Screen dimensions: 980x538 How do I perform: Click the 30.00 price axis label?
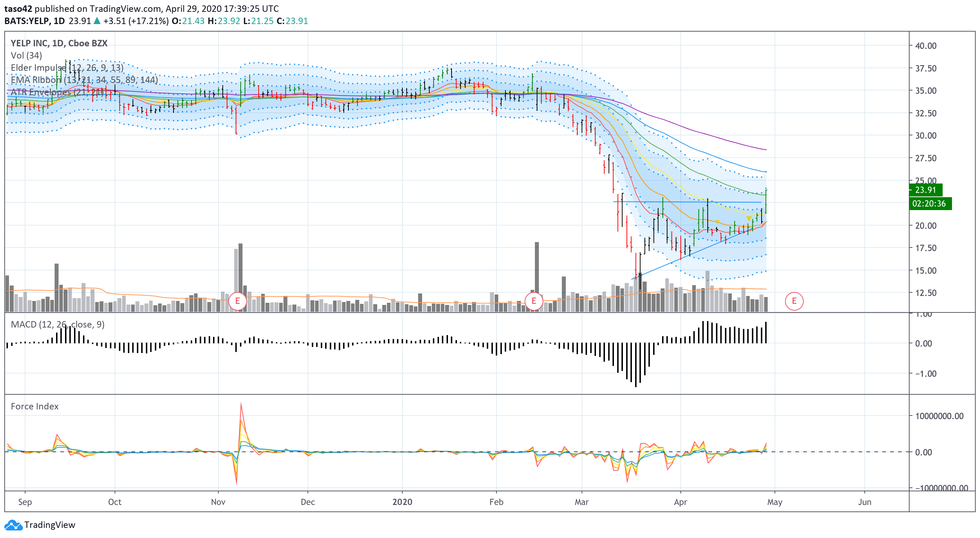926,136
